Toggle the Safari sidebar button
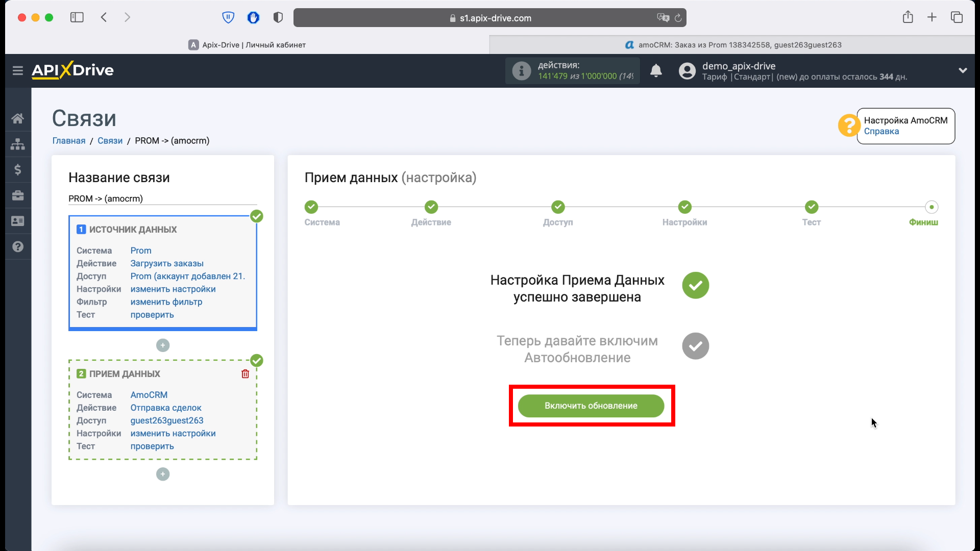Image resolution: width=980 pixels, height=551 pixels. pos(77,17)
